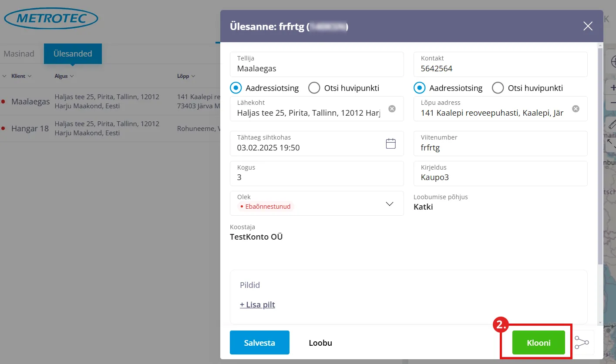Sort the list by Klient column
Screen dimensions: 616x364
21,76
